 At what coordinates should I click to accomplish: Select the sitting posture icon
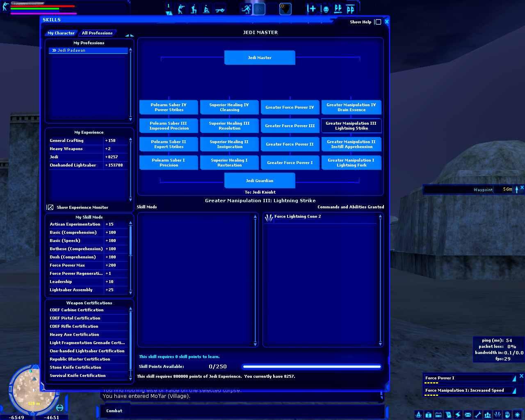pos(207,9)
